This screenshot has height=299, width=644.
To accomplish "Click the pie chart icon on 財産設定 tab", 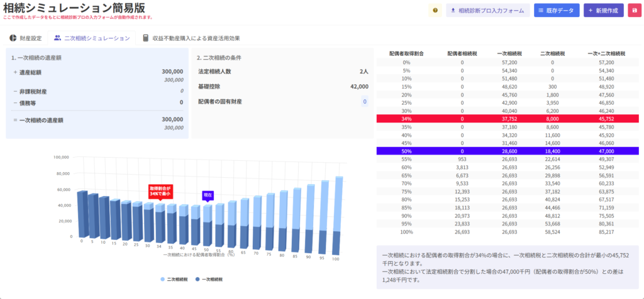I will point(13,38).
